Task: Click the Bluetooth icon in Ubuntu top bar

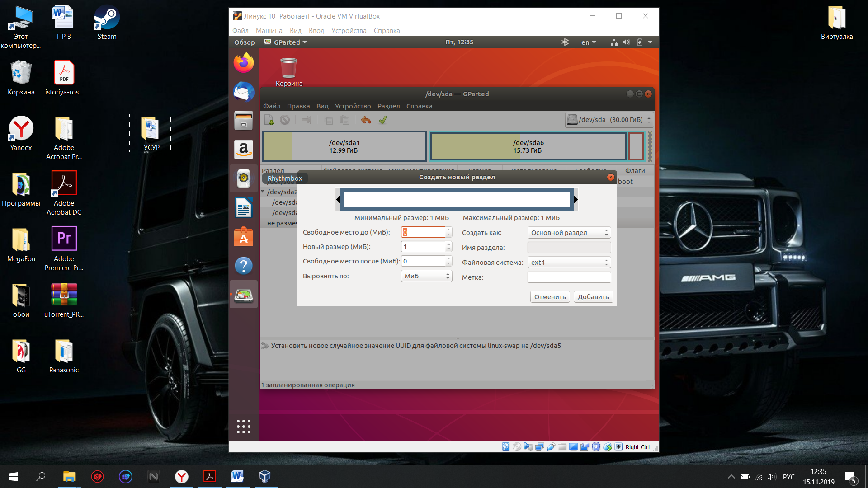Action: click(565, 42)
